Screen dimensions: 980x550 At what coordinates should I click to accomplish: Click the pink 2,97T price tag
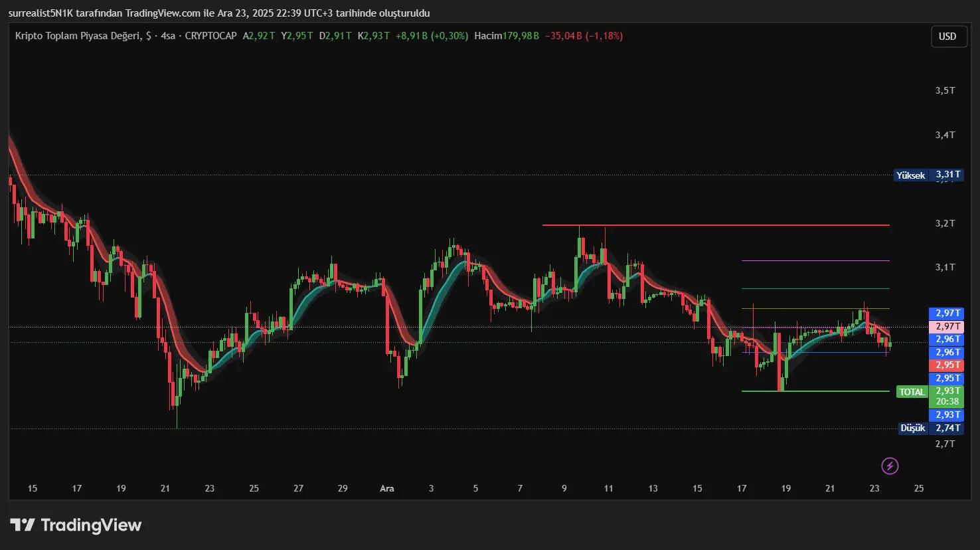947,326
